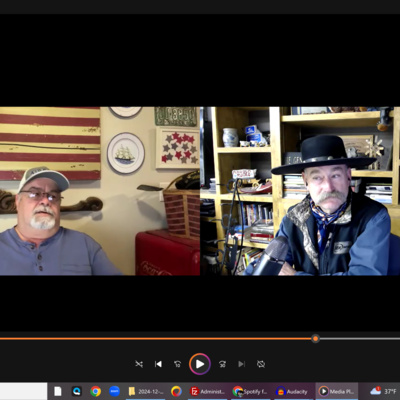This screenshot has width=400, height=400.
Task: Switch to the FileZilla Administ... window
Action: [x=207, y=391]
